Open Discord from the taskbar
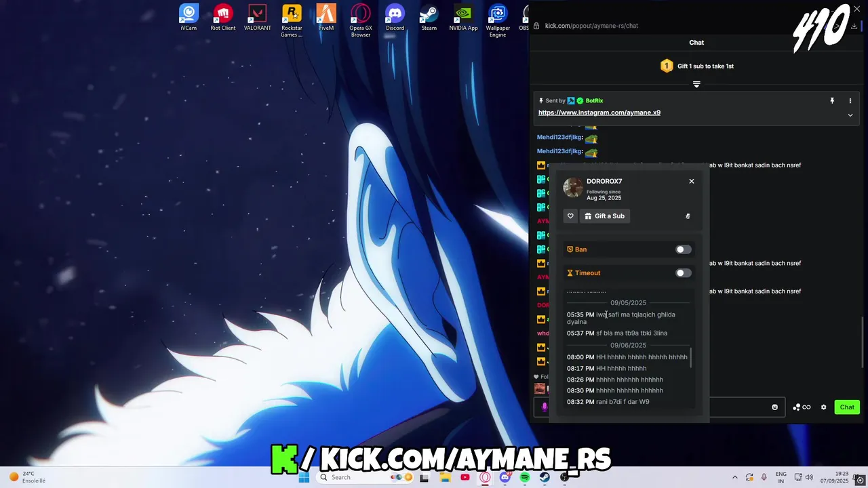This screenshot has width=868, height=488. click(x=505, y=477)
